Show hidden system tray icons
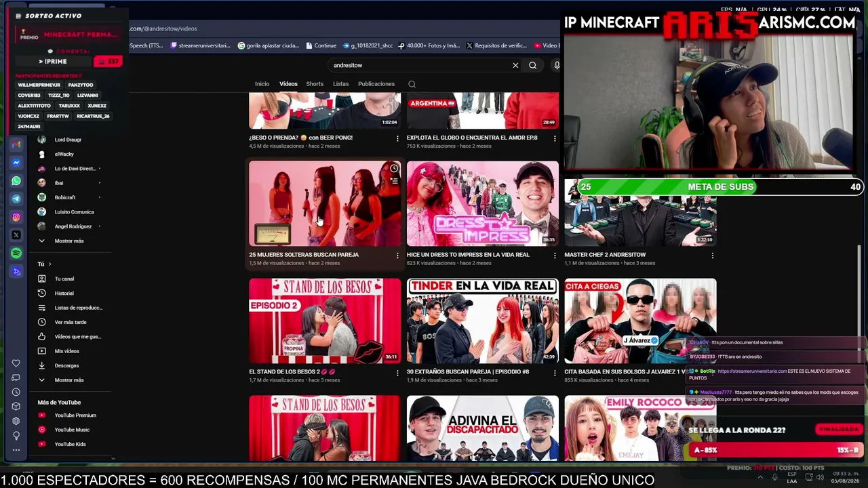The height and width of the screenshot is (488, 868). click(x=759, y=477)
